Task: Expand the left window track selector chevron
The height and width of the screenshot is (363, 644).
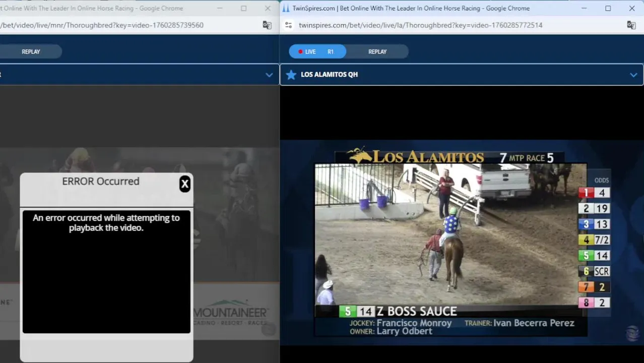Action: click(269, 75)
